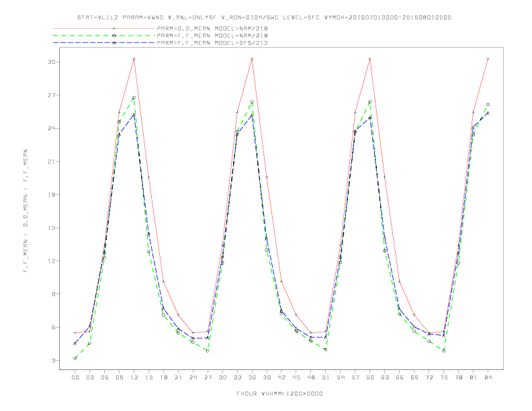532x411 pixels.
Task: Click the vertical y-axis label F.F_MEAN | O.O_MEAN
Action: click(26, 211)
